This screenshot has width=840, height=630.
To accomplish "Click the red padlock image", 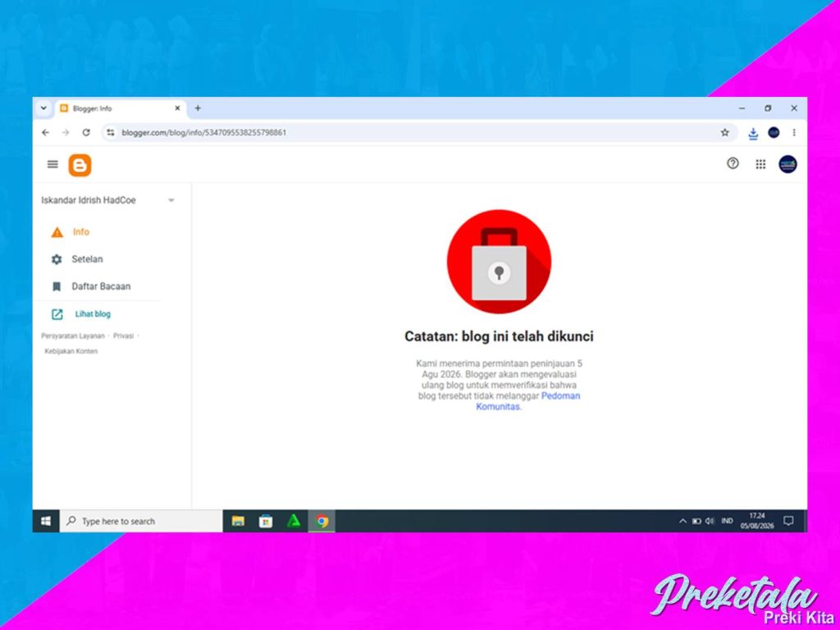I will coord(499,262).
